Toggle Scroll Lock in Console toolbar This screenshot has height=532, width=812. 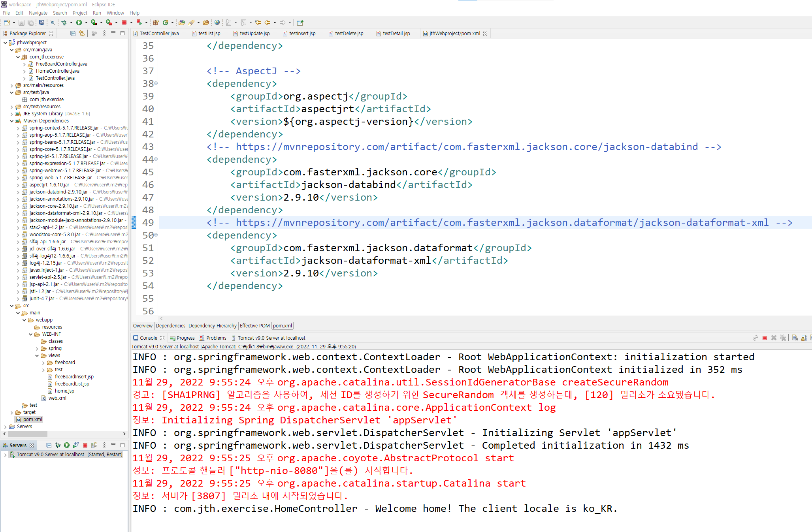tap(804, 338)
